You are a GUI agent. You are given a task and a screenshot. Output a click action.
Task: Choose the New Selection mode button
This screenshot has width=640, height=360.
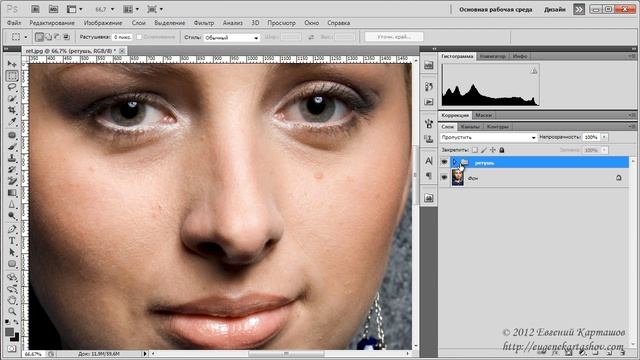click(39, 37)
